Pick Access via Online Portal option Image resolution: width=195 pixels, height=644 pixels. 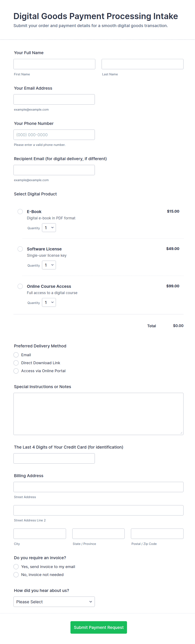click(x=16, y=371)
